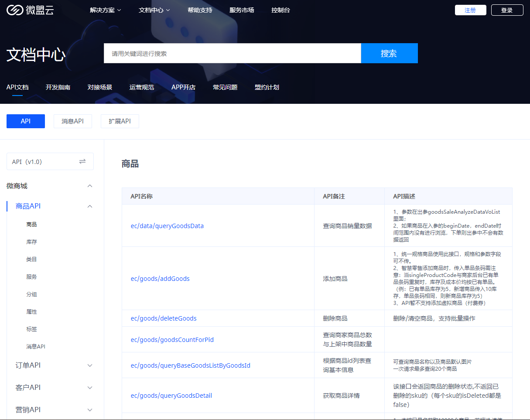The height and width of the screenshot is (420, 530).
Task: Expand the 客户API sidebar group
Action: click(x=90, y=388)
